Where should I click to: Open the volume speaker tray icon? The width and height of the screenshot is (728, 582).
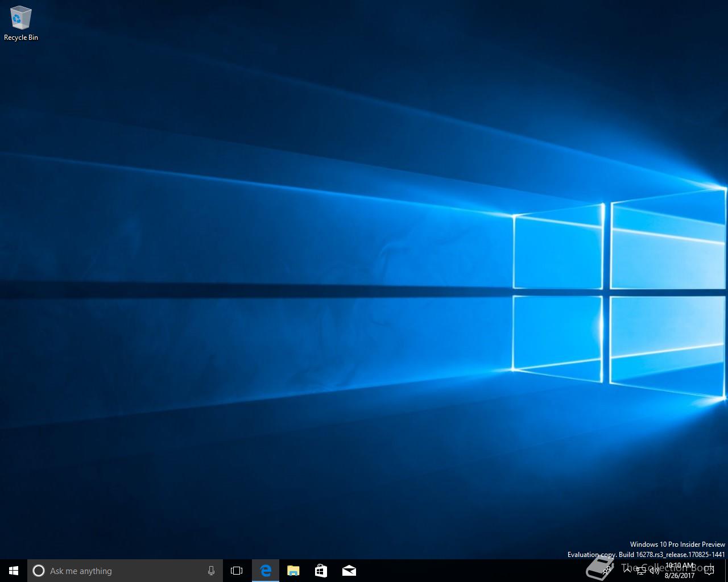[654, 571]
